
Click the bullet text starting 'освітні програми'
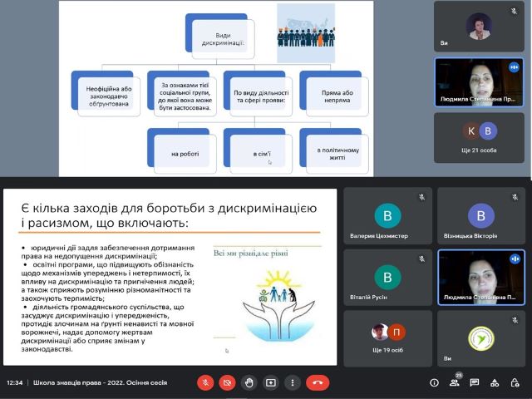coord(108,281)
